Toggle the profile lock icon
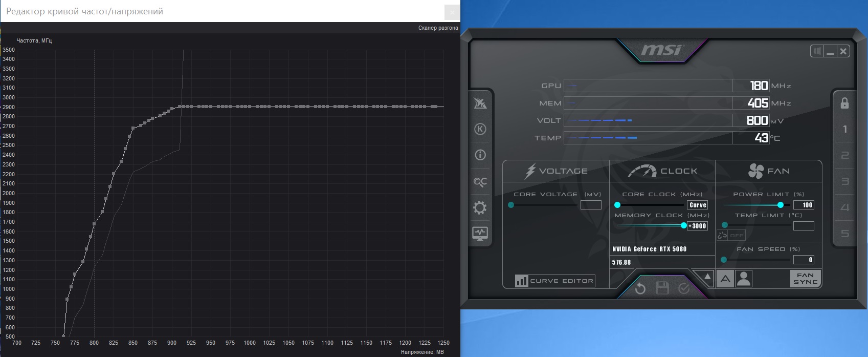This screenshot has height=357, width=868. pos(844,103)
